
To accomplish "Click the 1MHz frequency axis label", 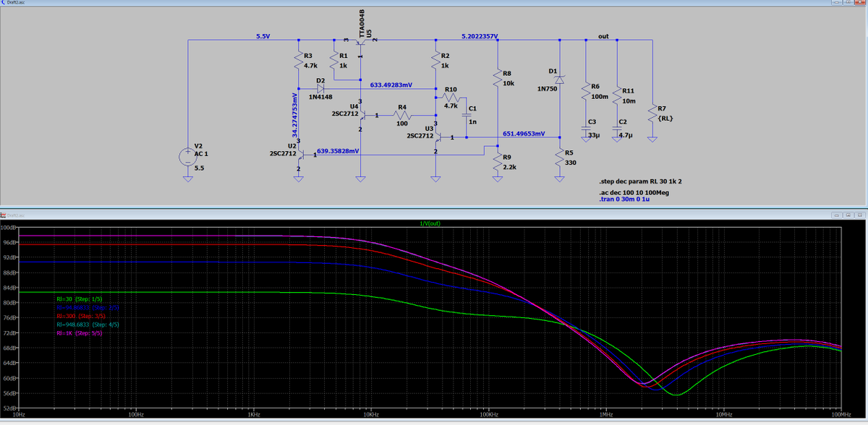I will (606, 415).
